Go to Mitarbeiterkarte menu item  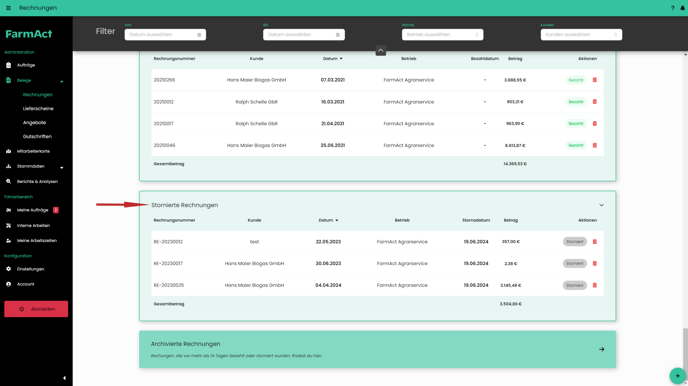click(33, 151)
